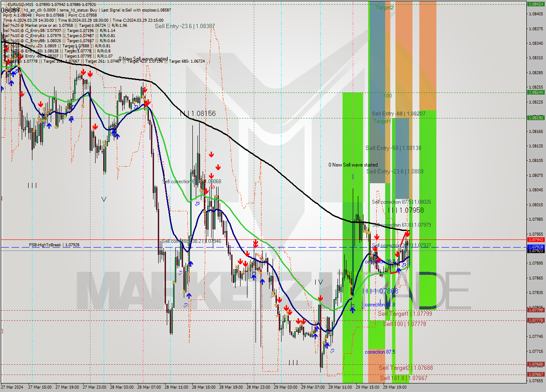
Task: Click the red 1.07943 price tag on the axis
Action: pyautogui.click(x=535, y=239)
